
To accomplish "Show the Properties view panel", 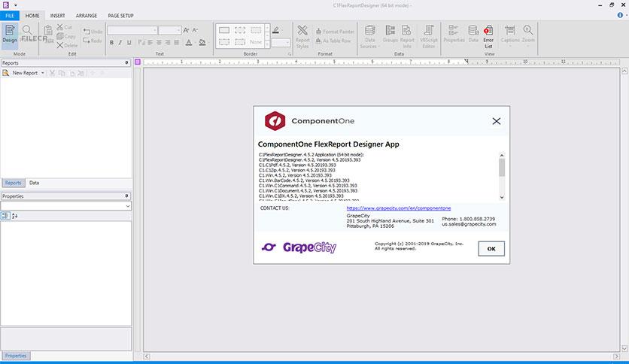I will (454, 34).
